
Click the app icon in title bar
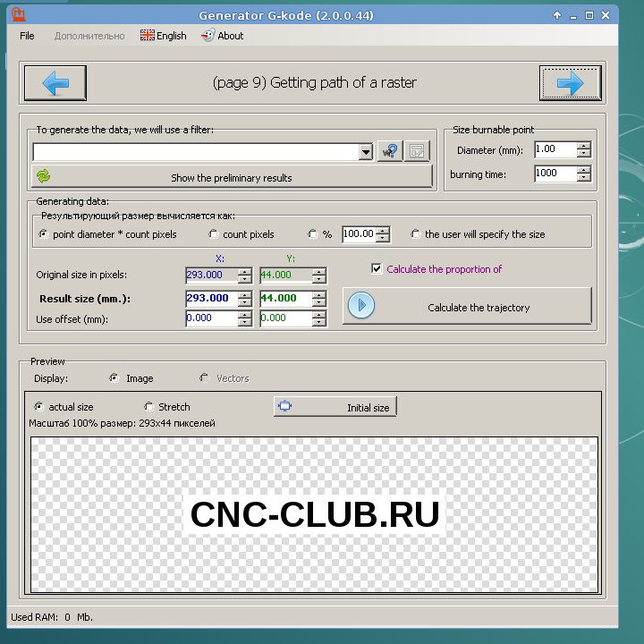pos(18,15)
